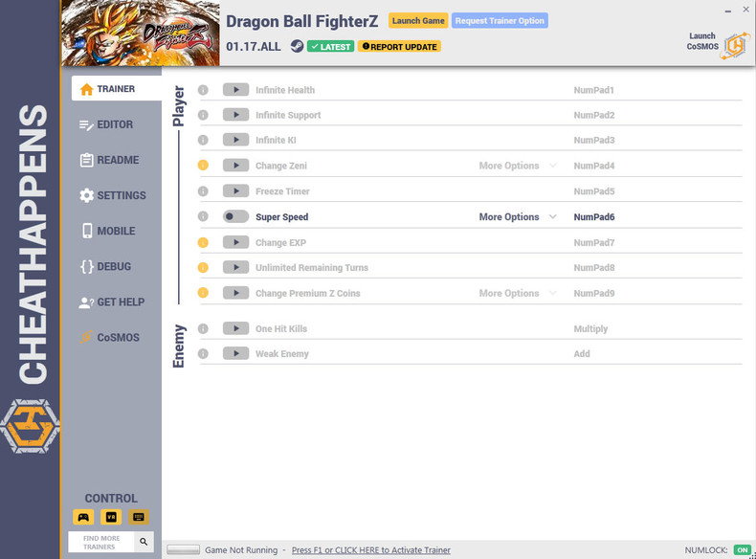The height and width of the screenshot is (559, 756).
Task: Minimize the trainer window
Action: (727, 10)
